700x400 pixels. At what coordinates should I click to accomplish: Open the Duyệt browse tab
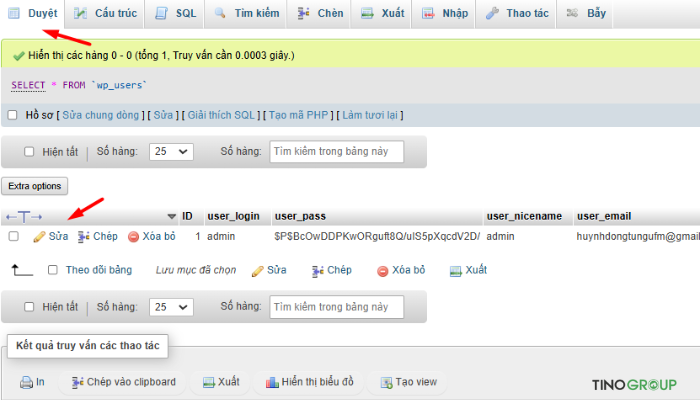pos(33,13)
